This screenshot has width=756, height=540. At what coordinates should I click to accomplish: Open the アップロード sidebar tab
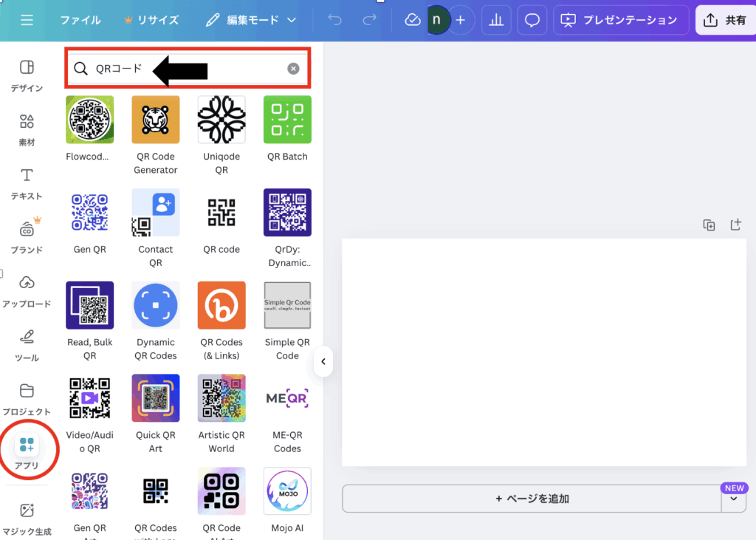click(27, 292)
